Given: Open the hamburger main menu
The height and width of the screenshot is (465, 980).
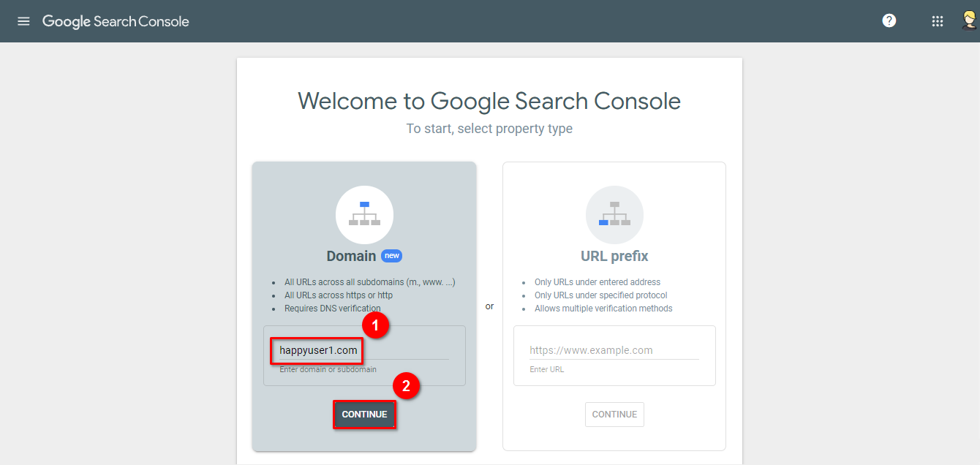Looking at the screenshot, I should (23, 21).
